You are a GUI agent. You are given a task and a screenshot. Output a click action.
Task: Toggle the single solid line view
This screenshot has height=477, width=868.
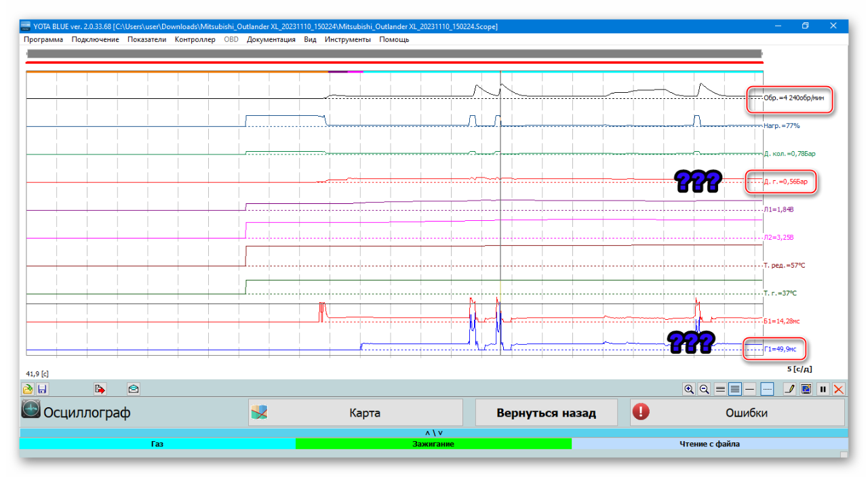pos(750,389)
